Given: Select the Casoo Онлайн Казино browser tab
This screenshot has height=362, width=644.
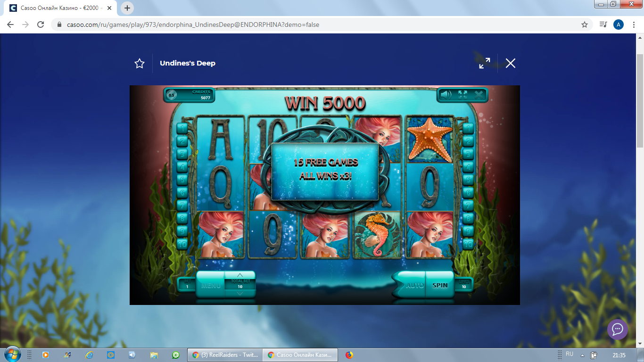Looking at the screenshot, I should (61, 8).
